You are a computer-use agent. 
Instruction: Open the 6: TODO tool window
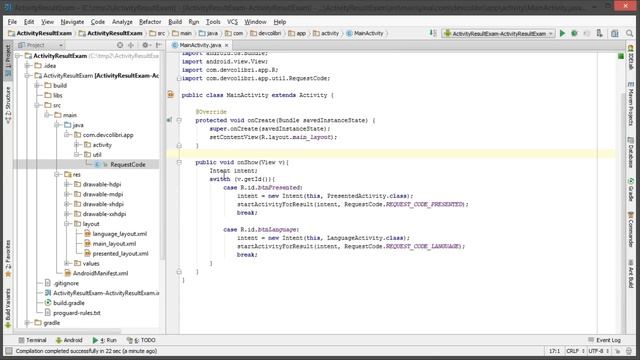coord(141,340)
